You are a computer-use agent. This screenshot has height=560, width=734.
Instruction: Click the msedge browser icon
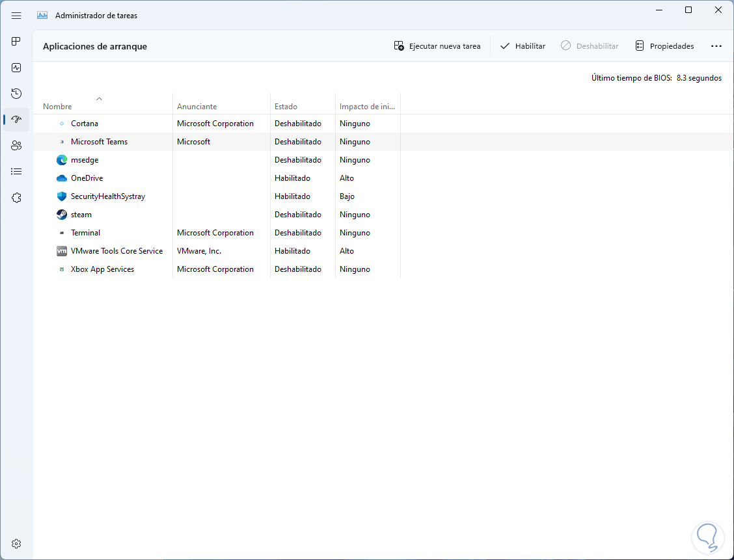(x=62, y=160)
